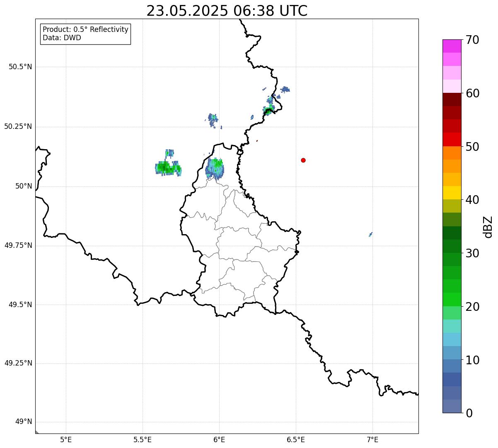Click the 6°E longitude label
Image resolution: width=498 pixels, height=448 pixels.
[219, 440]
